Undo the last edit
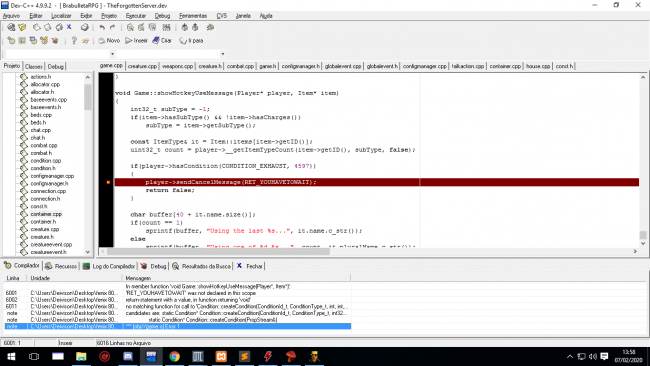The width and height of the screenshot is (650, 366). [102, 27]
